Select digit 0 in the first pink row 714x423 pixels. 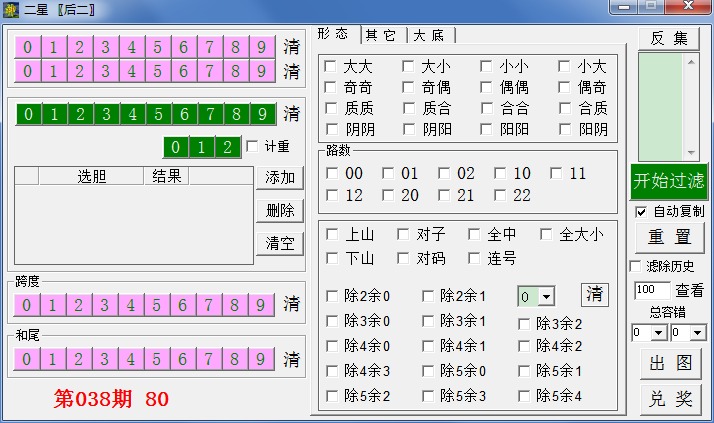click(28, 47)
